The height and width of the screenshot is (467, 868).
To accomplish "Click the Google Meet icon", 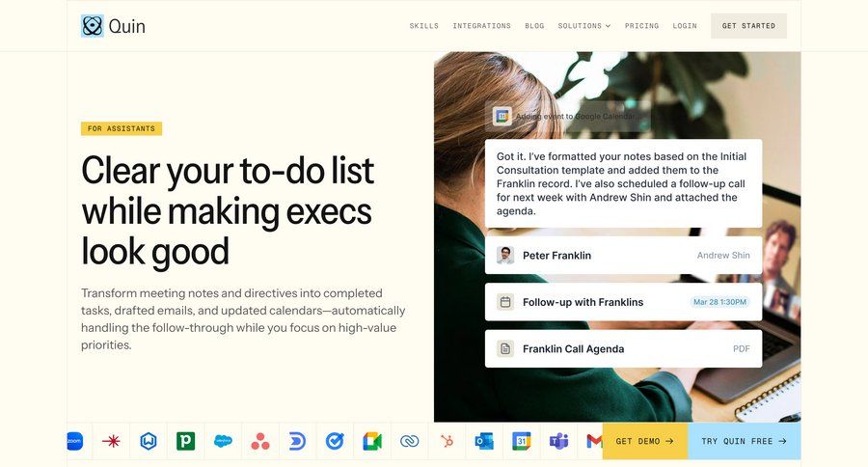I will coord(372,441).
